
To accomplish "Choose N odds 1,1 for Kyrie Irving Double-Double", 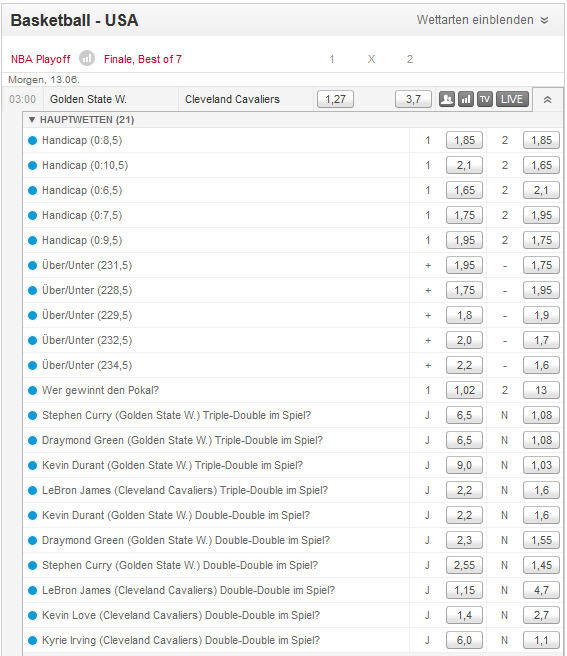I will coord(541,640).
